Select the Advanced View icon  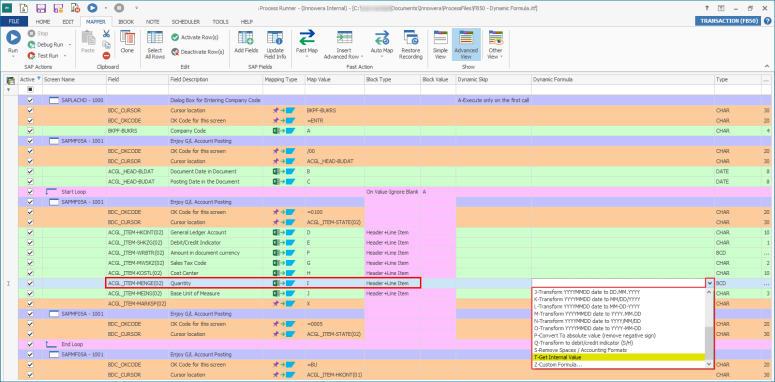click(x=466, y=38)
